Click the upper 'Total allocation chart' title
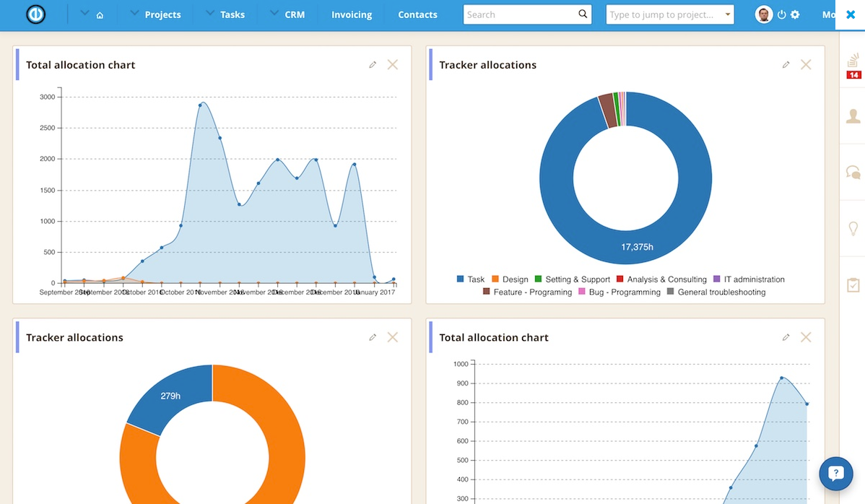This screenshot has width=865, height=504. [81, 65]
